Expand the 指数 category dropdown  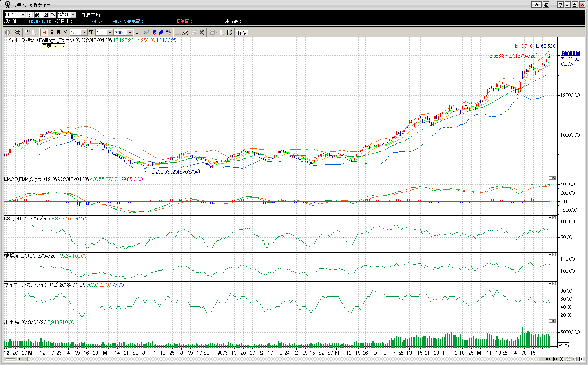(x=73, y=15)
